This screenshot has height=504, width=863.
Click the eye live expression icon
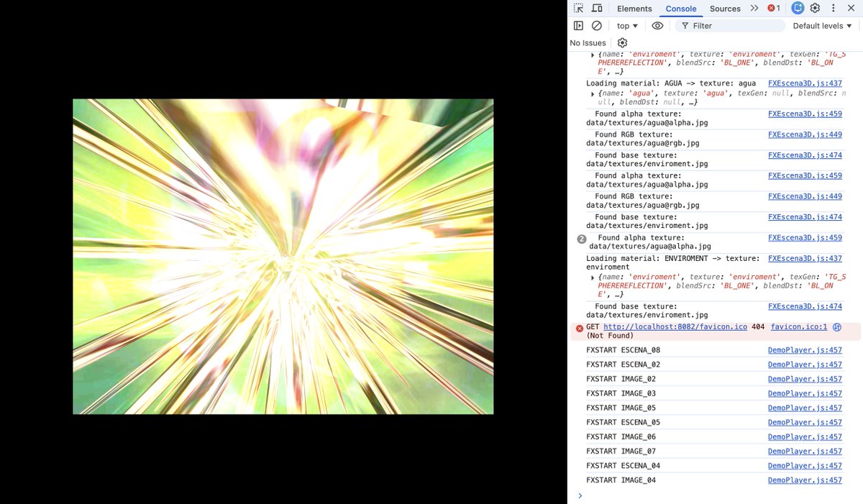(x=657, y=26)
